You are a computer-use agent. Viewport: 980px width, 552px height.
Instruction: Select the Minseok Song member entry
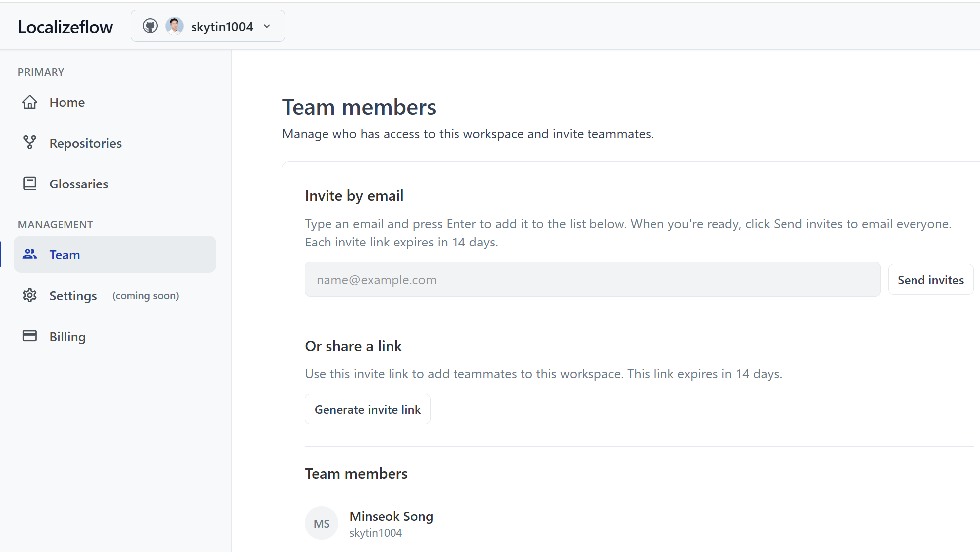coord(391,517)
